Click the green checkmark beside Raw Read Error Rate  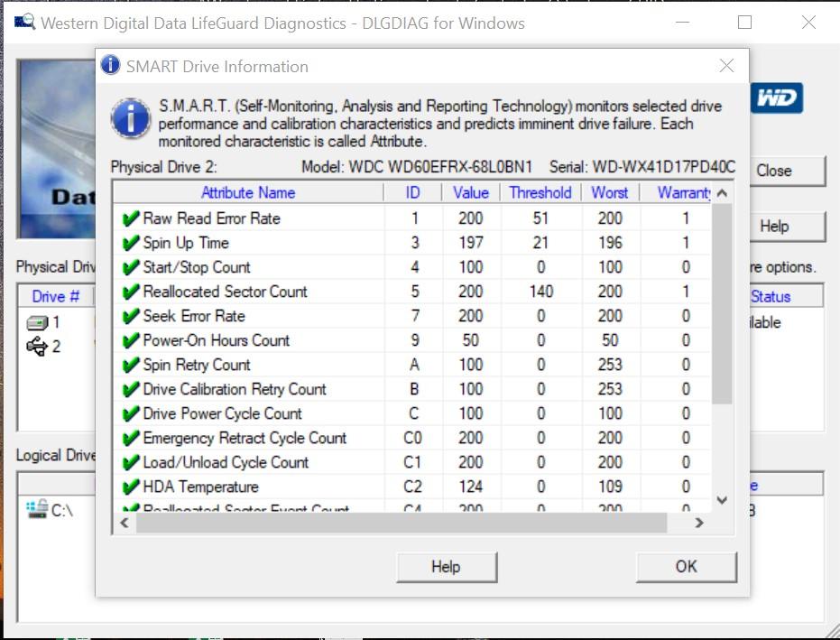tap(130, 218)
